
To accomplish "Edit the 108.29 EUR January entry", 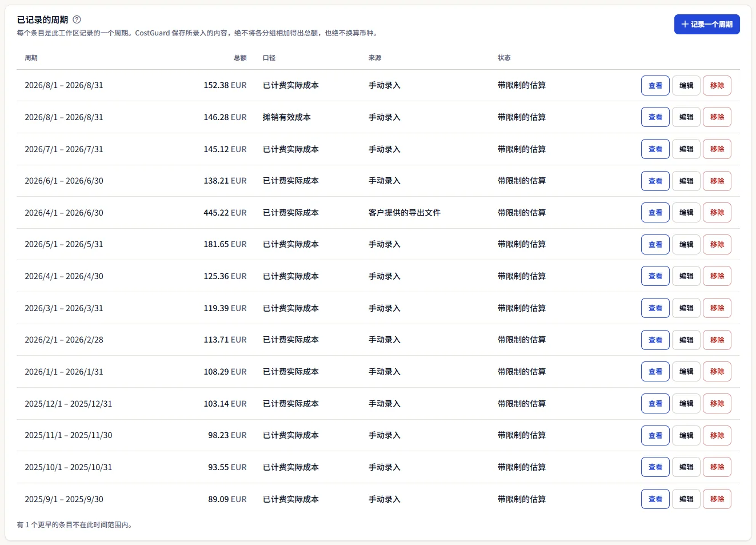I will [686, 372].
